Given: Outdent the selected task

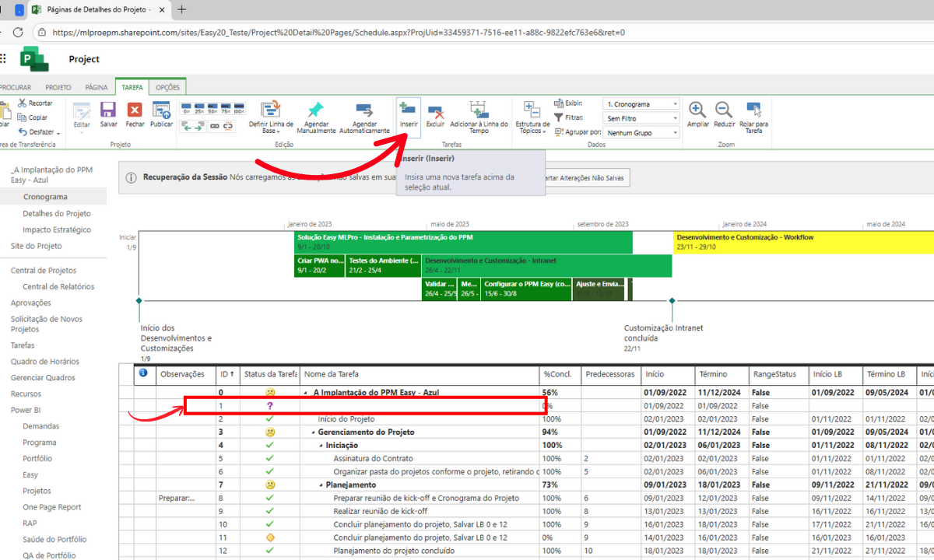Looking at the screenshot, I should click(x=187, y=126).
